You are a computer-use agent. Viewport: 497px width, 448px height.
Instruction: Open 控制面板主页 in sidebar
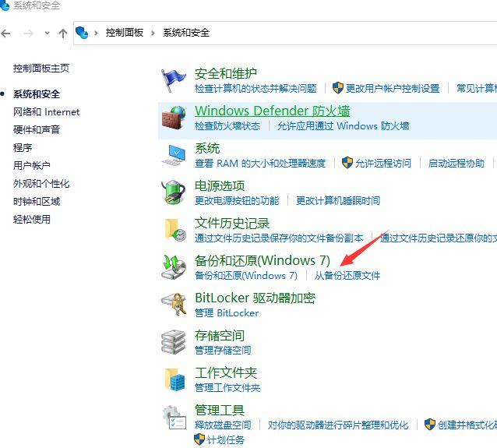pyautogui.click(x=41, y=68)
